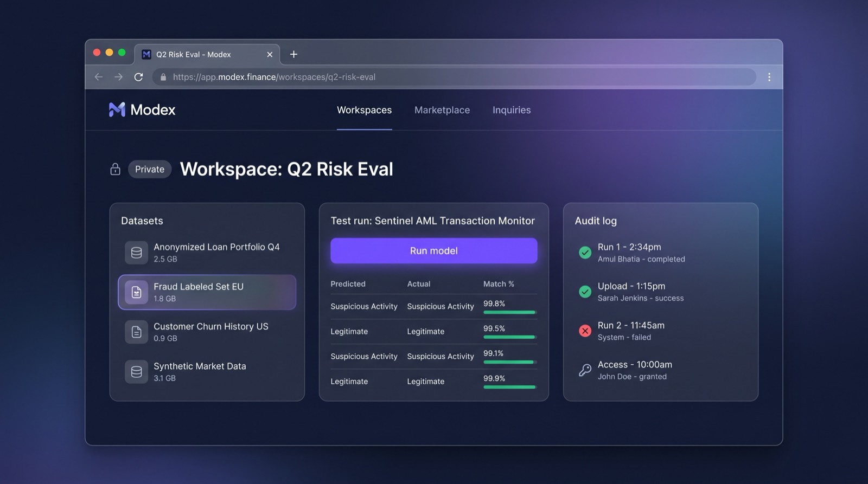Click the Run 2 red failed icon

pyautogui.click(x=585, y=331)
